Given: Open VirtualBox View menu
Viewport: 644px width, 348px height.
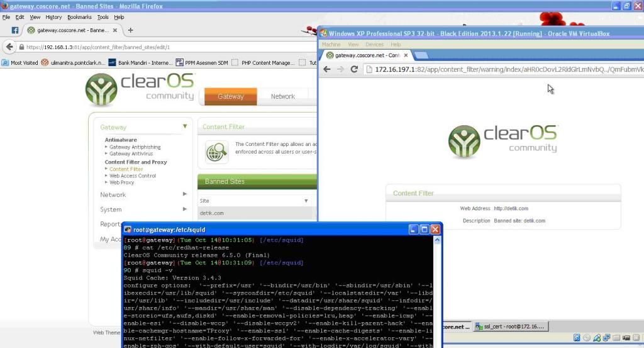Looking at the screenshot, I should [353, 45].
